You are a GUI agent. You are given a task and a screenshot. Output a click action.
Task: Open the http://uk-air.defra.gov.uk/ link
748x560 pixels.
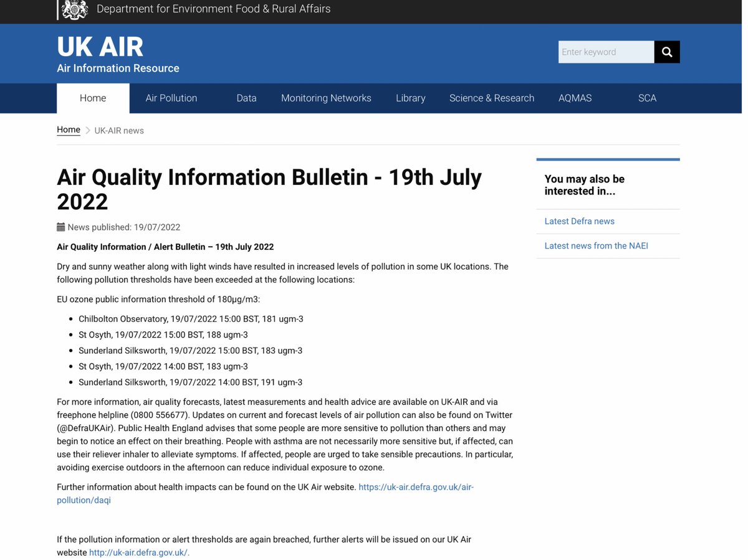pyautogui.click(x=140, y=553)
